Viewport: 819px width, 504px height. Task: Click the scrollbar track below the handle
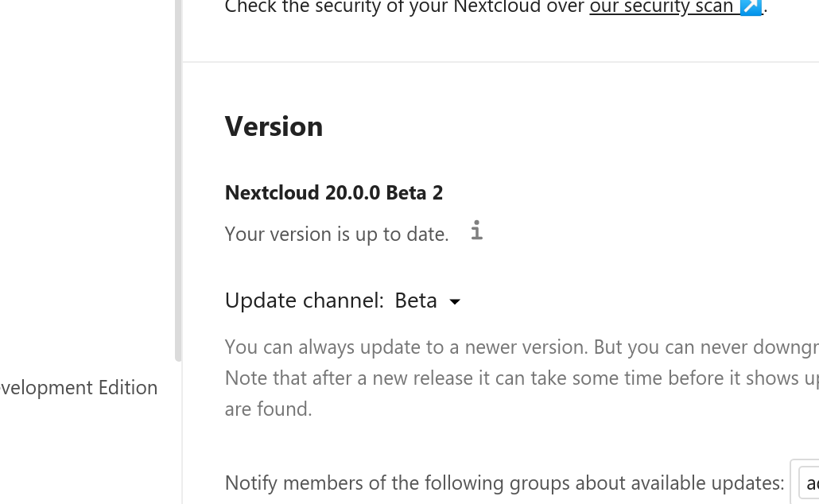click(x=178, y=433)
